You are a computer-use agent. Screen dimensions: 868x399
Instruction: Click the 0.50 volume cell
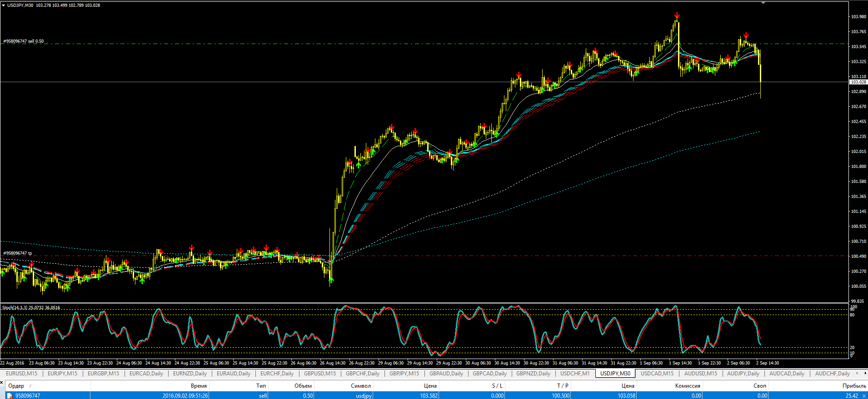click(x=308, y=396)
